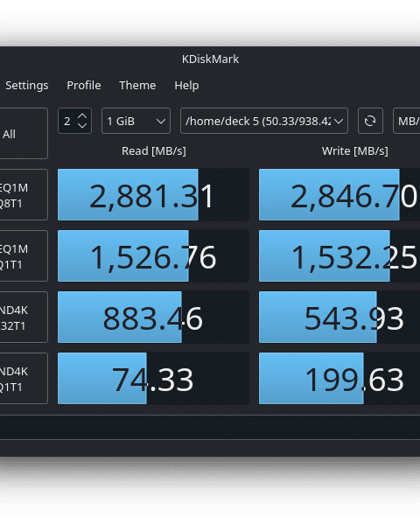Click the Read [MB/s] column header
Image resolution: width=420 pixels, height=524 pixels.
pyautogui.click(x=154, y=151)
